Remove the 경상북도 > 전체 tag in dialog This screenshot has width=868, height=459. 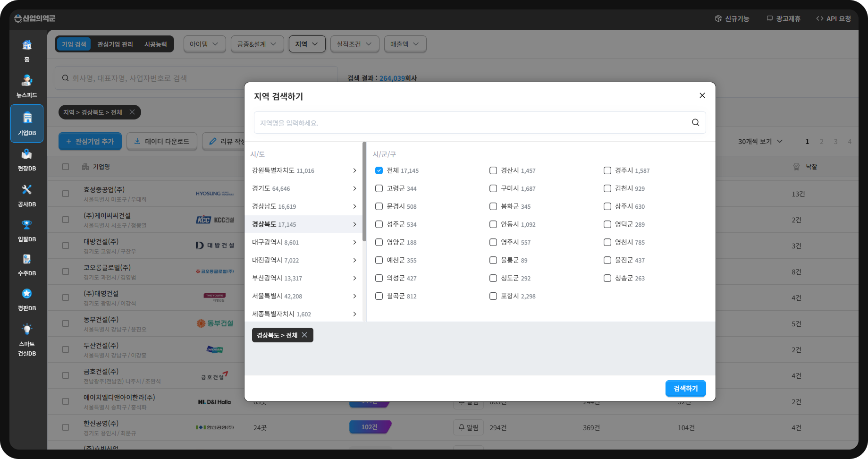[x=304, y=335]
